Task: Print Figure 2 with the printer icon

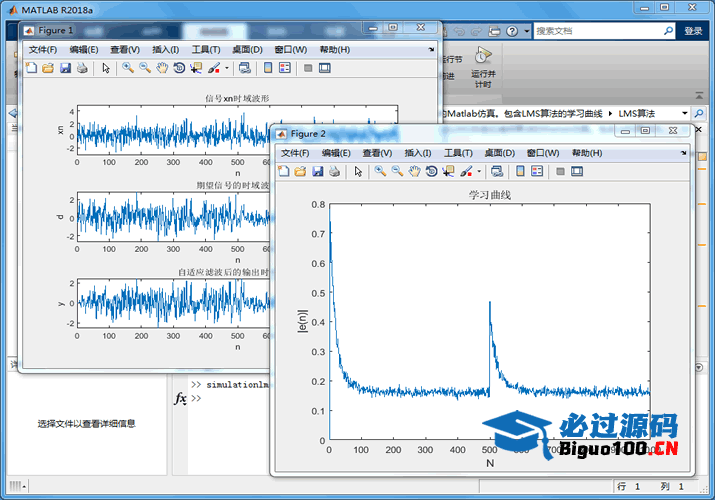Action: [x=334, y=171]
